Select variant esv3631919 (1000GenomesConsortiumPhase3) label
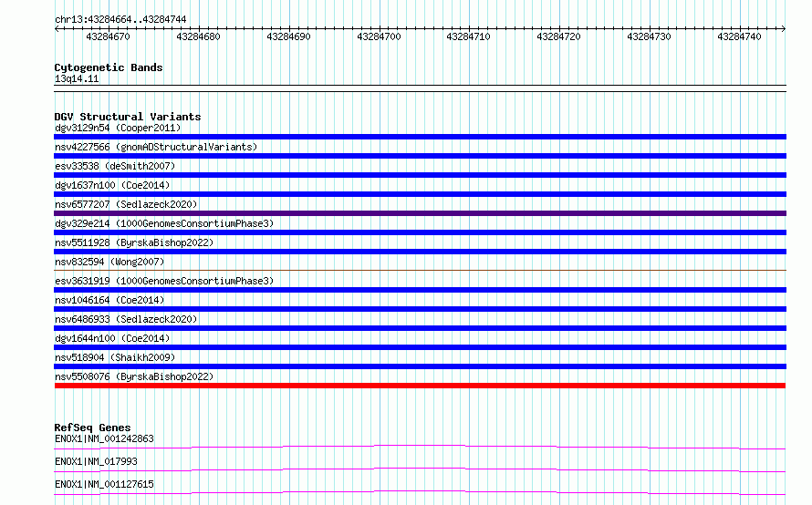The height and width of the screenshot is (505, 812). [x=164, y=281]
